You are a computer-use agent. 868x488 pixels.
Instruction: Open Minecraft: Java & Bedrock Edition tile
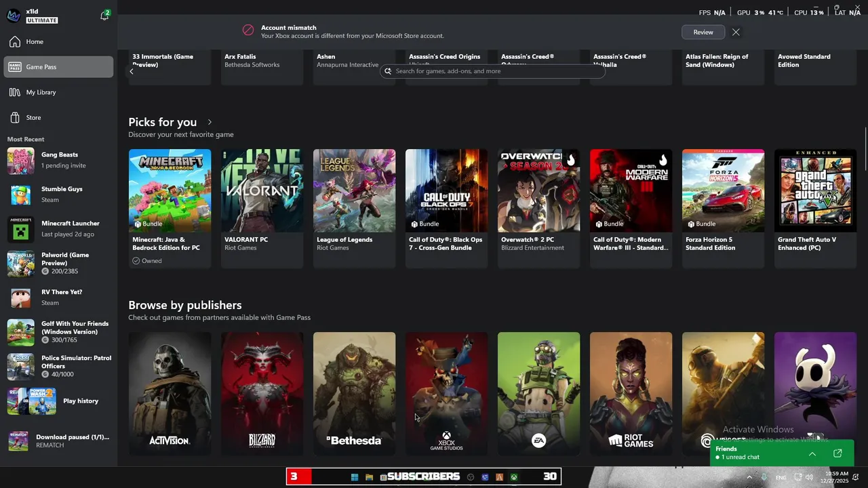pos(170,208)
